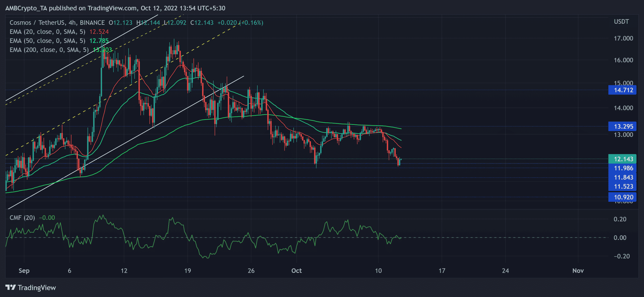This screenshot has height=297, width=644.
Task: Select Oct on the time axis
Action: tap(296, 271)
